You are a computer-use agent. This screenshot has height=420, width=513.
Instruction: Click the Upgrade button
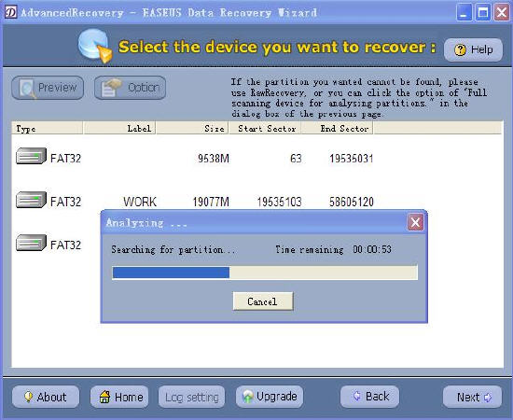[x=270, y=397]
